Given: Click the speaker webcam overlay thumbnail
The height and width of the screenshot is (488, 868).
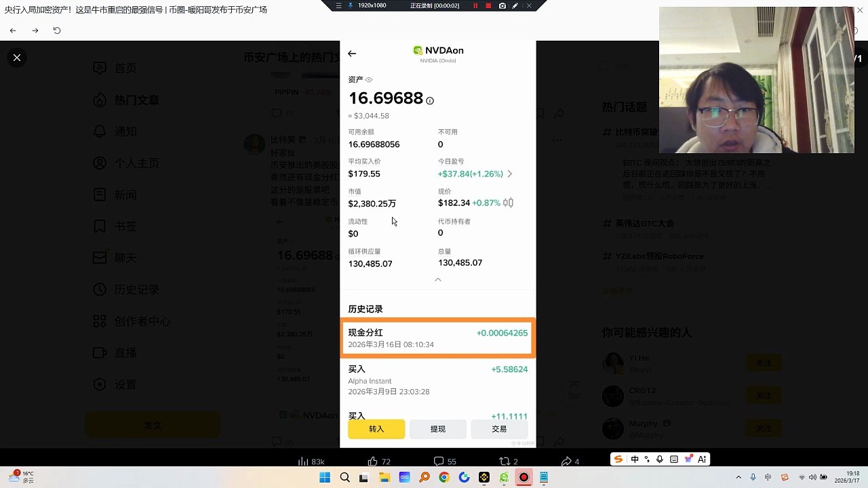Looking at the screenshot, I should [x=757, y=80].
